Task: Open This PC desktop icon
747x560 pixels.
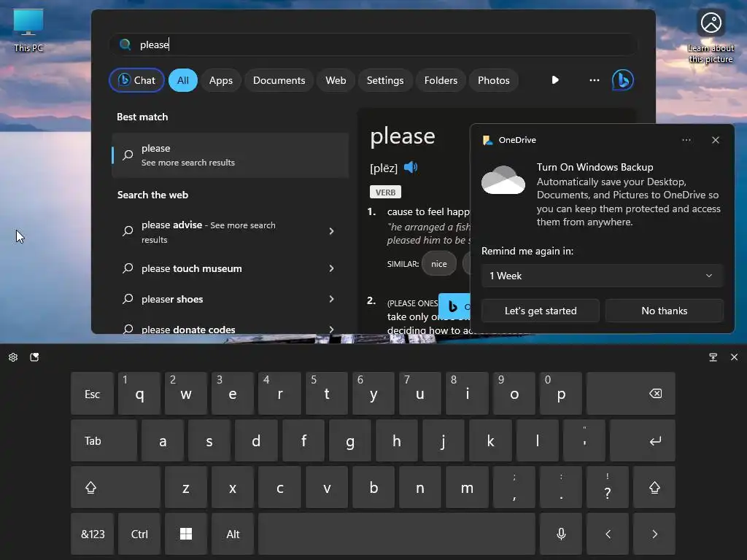Action: click(28, 31)
